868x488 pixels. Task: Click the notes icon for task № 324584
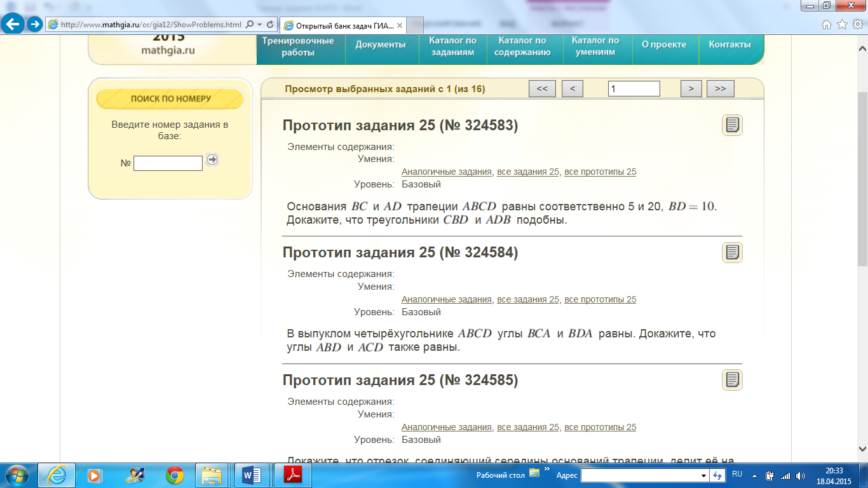coord(732,252)
